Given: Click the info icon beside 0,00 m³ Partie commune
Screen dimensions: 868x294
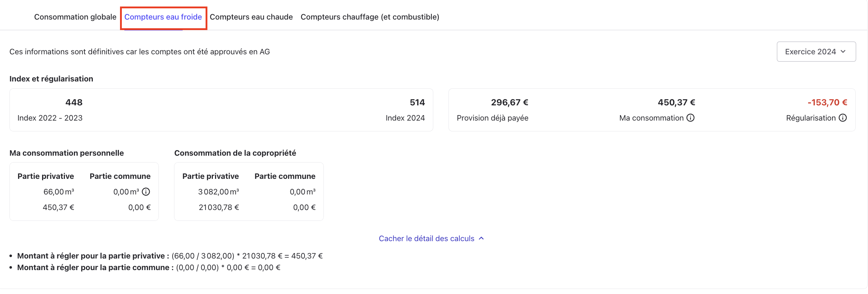Looking at the screenshot, I should pyautogui.click(x=146, y=192).
